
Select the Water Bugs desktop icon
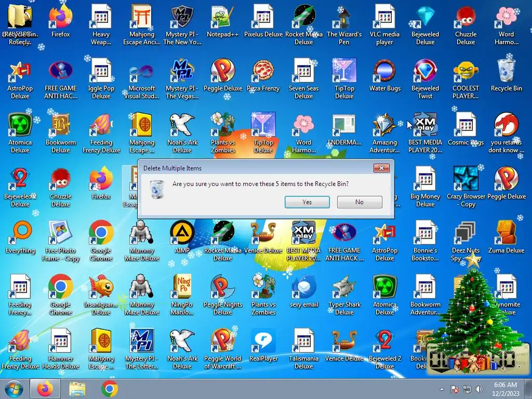click(x=384, y=75)
